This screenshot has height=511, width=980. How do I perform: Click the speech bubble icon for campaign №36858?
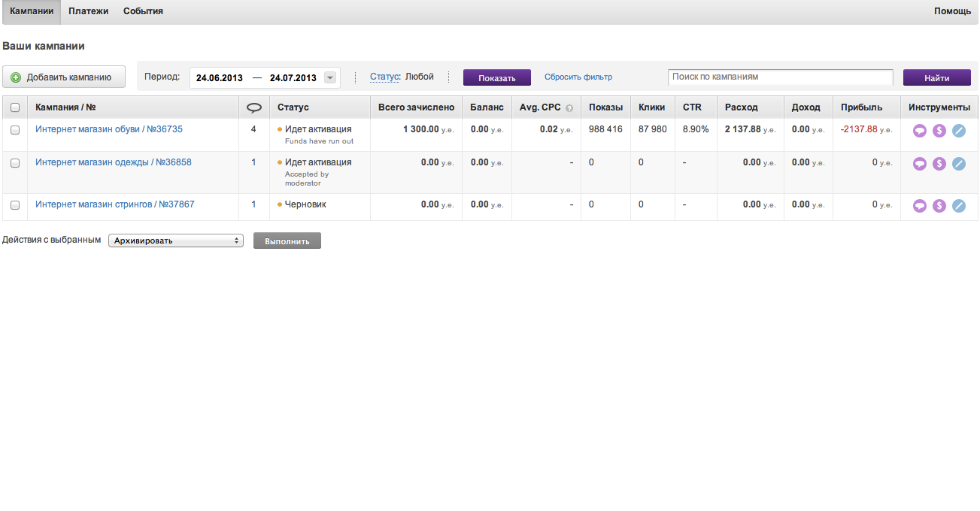pos(920,164)
